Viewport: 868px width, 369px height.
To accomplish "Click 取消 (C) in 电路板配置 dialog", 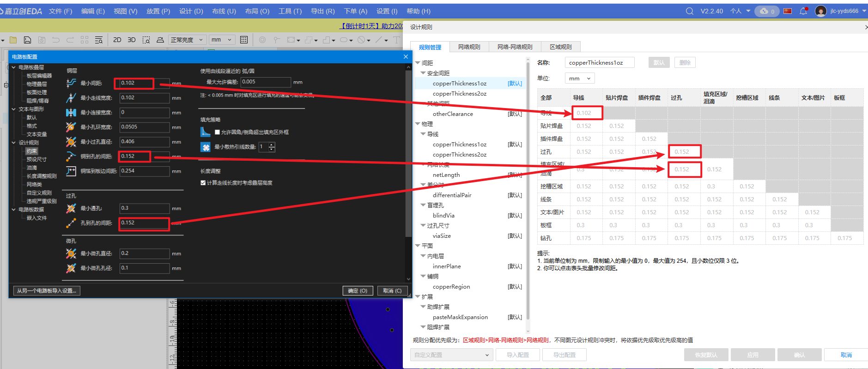I will click(392, 291).
